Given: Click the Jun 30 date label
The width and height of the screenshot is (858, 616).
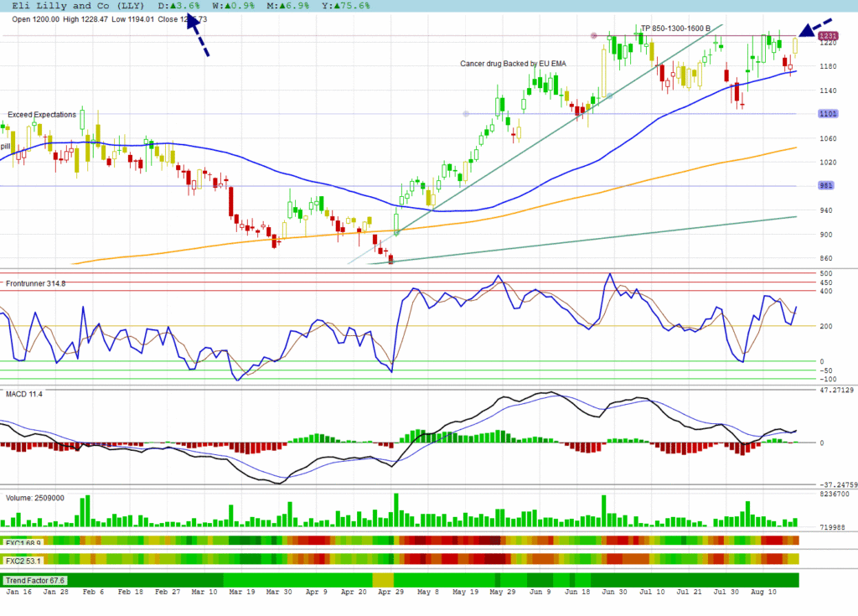Looking at the screenshot, I should 614,592.
